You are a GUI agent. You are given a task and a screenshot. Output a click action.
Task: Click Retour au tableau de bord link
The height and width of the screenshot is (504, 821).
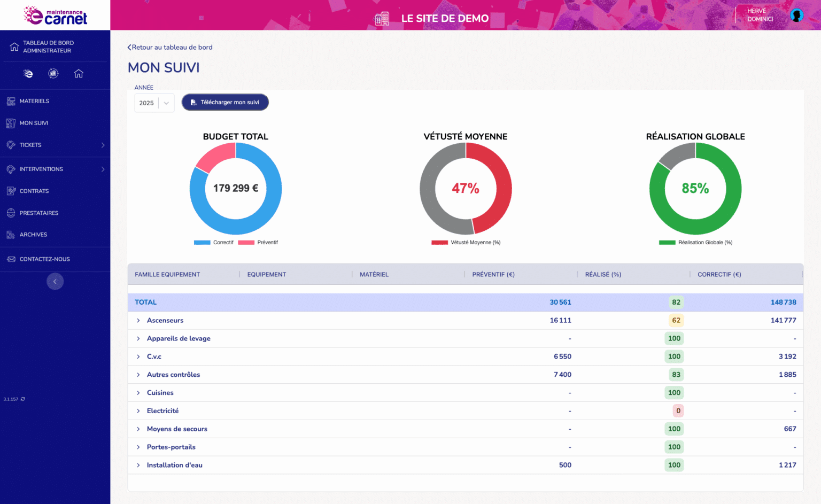coord(170,47)
